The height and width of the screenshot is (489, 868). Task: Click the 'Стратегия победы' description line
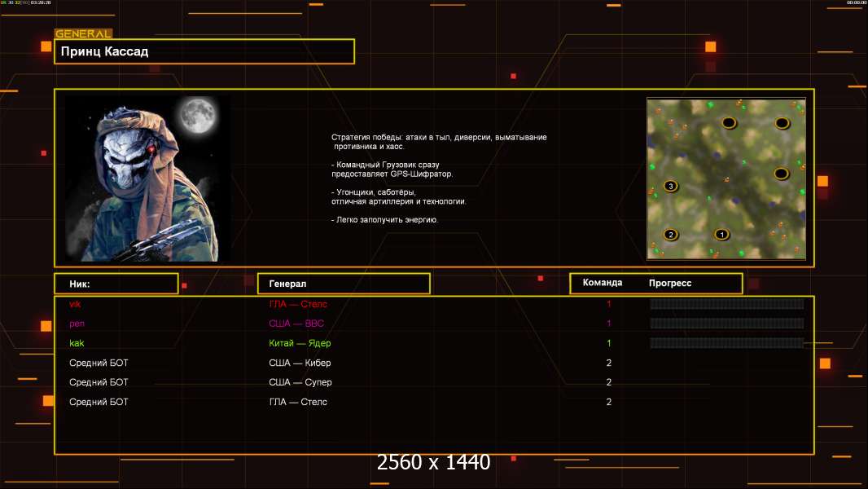click(439, 138)
